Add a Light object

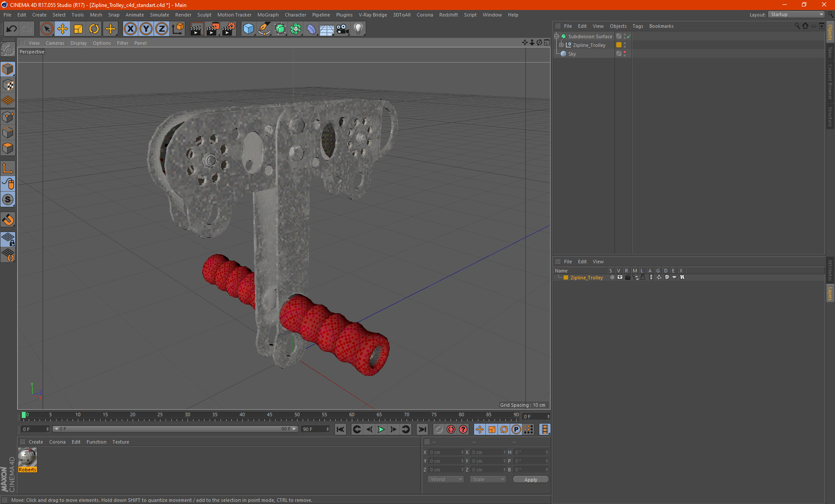[x=358, y=29]
